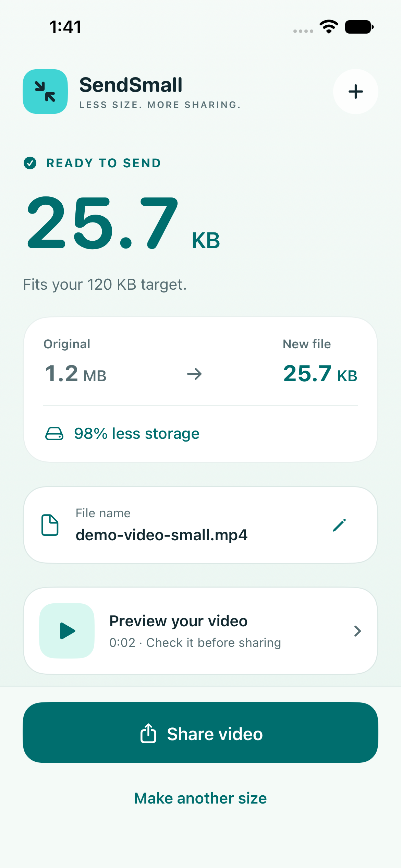Tap the 1:41 clock in status bar
This screenshot has height=868, width=401.
[65, 27]
